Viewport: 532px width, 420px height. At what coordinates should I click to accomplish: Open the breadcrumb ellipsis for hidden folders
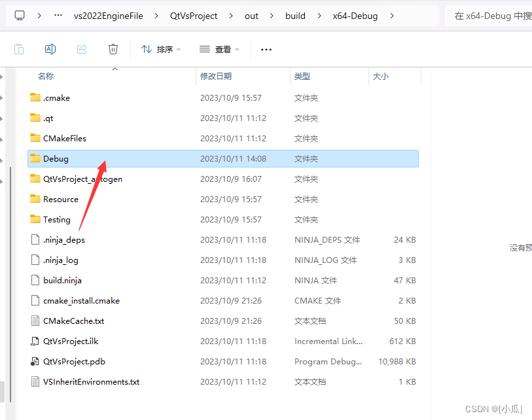tap(58, 15)
